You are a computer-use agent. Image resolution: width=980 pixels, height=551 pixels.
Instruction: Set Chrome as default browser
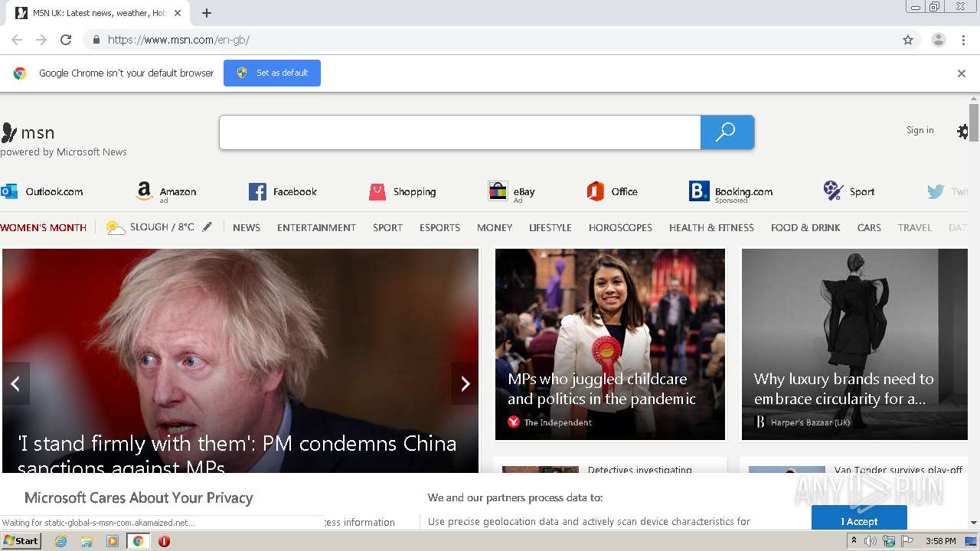[272, 73]
